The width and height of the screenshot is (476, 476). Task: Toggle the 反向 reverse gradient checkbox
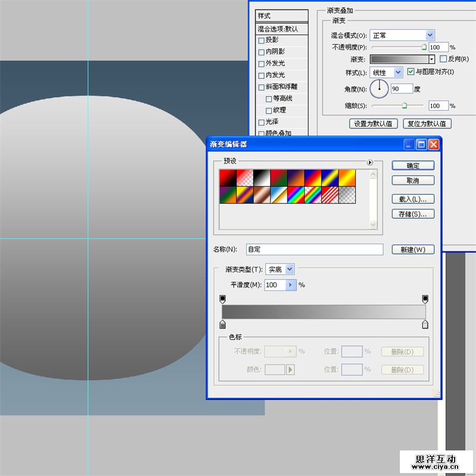443,59
